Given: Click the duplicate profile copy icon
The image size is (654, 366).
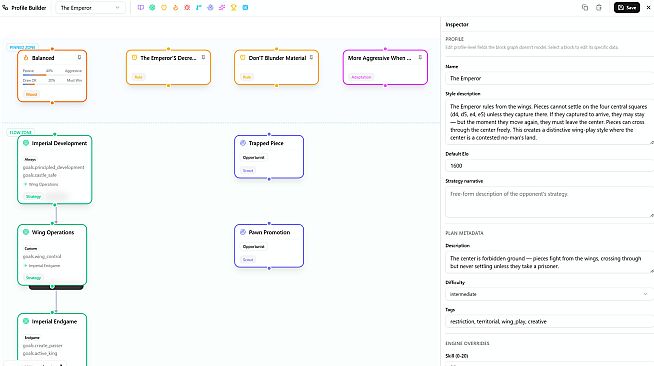Looking at the screenshot, I should tap(585, 8).
